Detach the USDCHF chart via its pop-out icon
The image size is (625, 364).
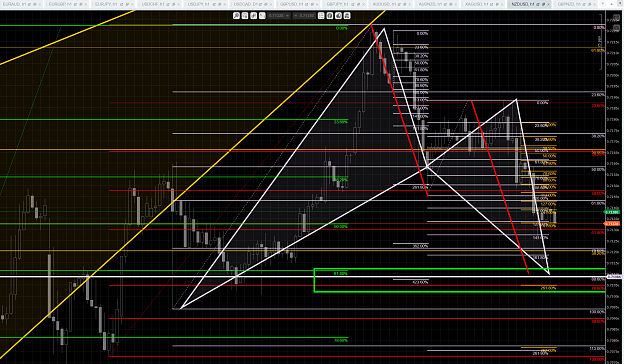[168, 4]
